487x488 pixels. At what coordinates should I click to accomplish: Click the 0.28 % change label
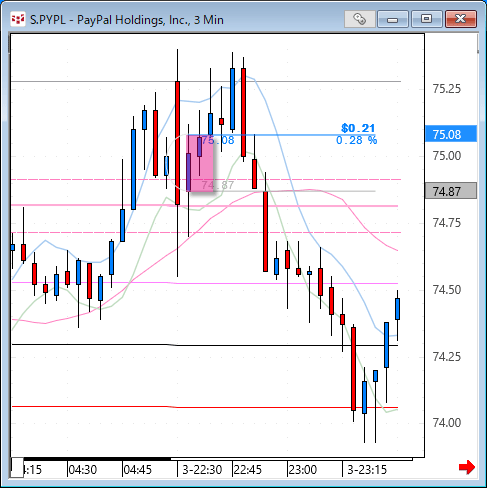(357, 140)
